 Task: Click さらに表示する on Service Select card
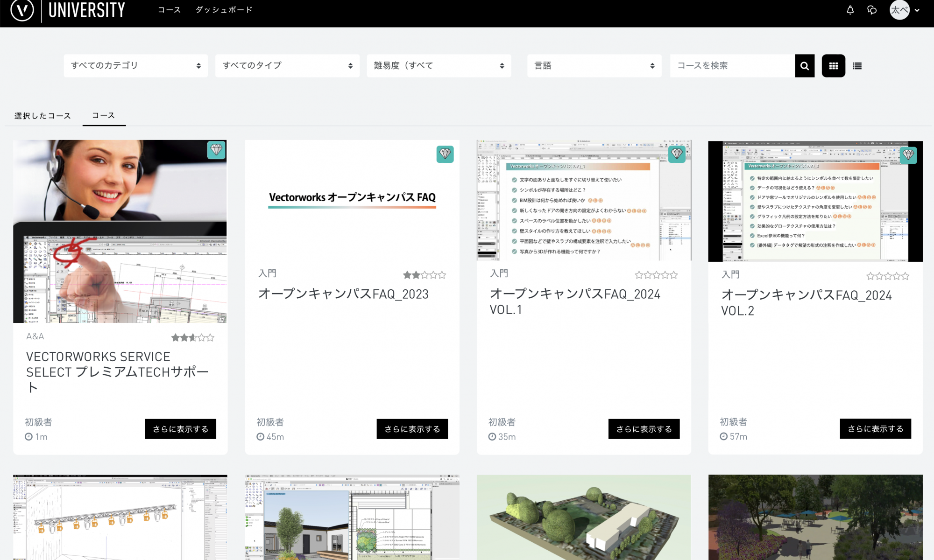180,429
